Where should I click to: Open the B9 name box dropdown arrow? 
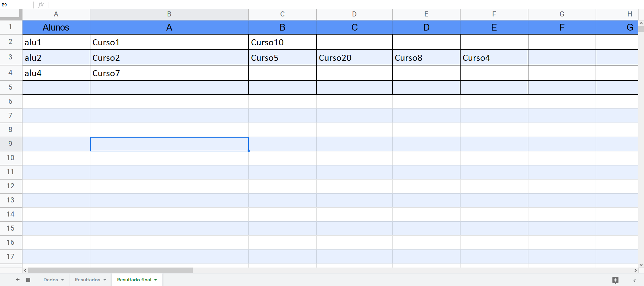click(30, 5)
